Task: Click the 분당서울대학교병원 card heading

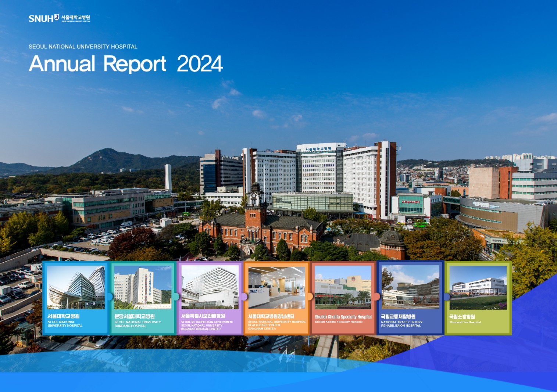Action: [x=135, y=316]
